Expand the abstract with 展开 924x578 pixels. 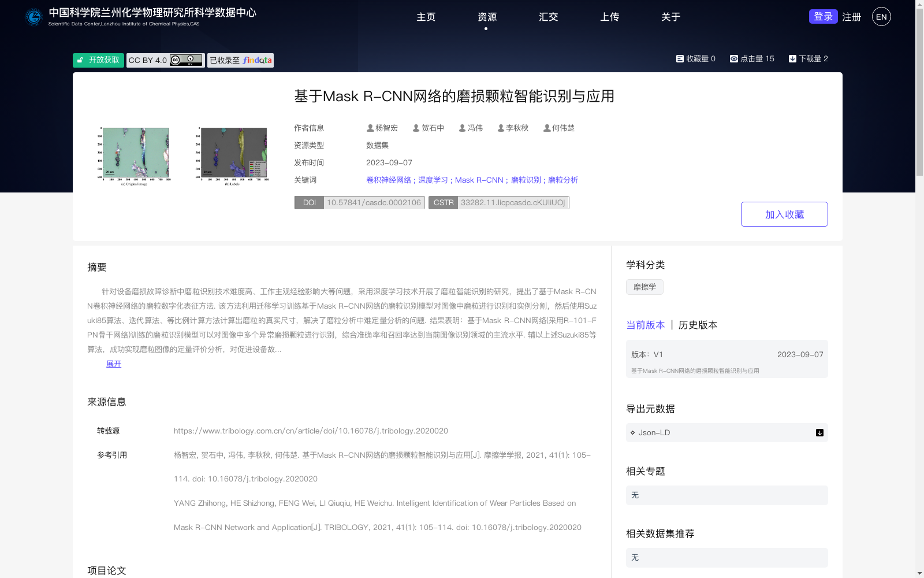click(x=114, y=364)
